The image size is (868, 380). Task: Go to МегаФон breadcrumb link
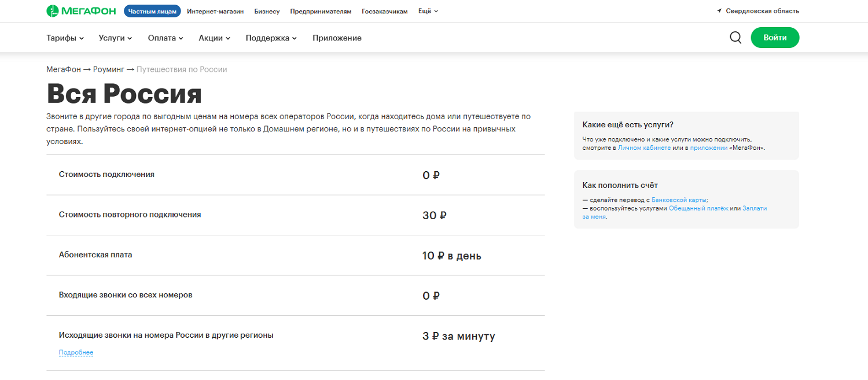(64, 69)
